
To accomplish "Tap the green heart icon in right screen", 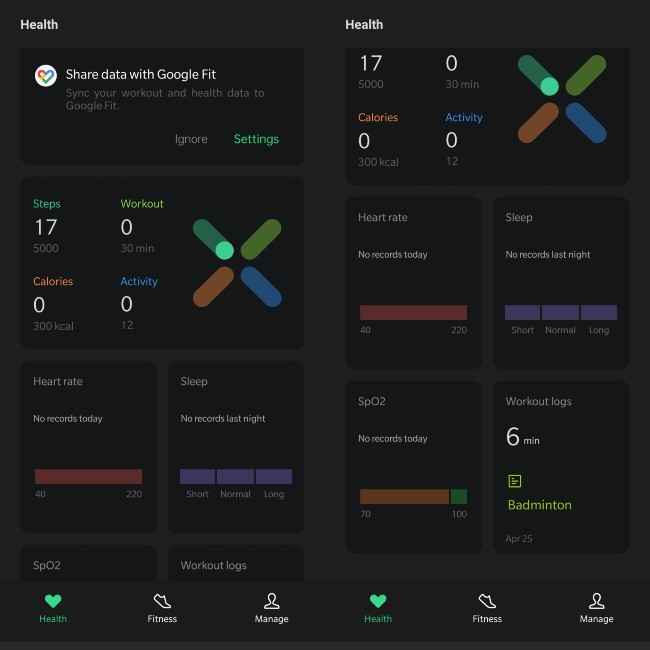I will tap(378, 601).
